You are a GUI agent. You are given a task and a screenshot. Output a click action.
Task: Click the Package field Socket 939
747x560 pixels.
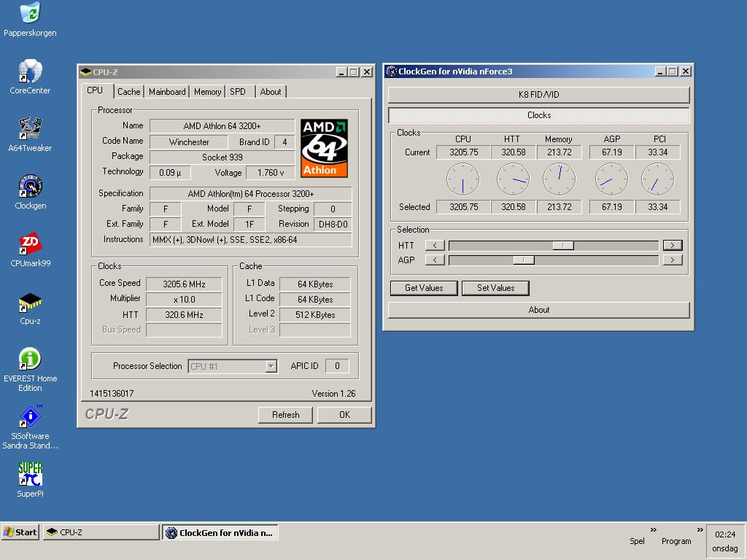[x=222, y=157]
